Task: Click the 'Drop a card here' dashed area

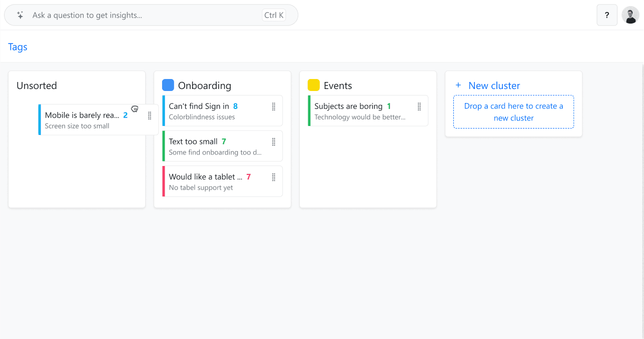Action: [513, 112]
